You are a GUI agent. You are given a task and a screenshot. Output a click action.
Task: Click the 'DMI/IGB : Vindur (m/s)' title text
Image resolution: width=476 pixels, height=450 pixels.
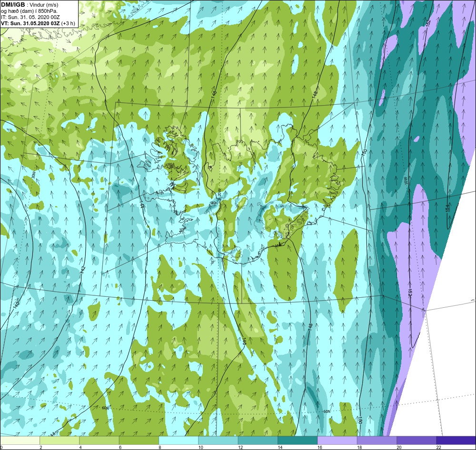[30, 5]
